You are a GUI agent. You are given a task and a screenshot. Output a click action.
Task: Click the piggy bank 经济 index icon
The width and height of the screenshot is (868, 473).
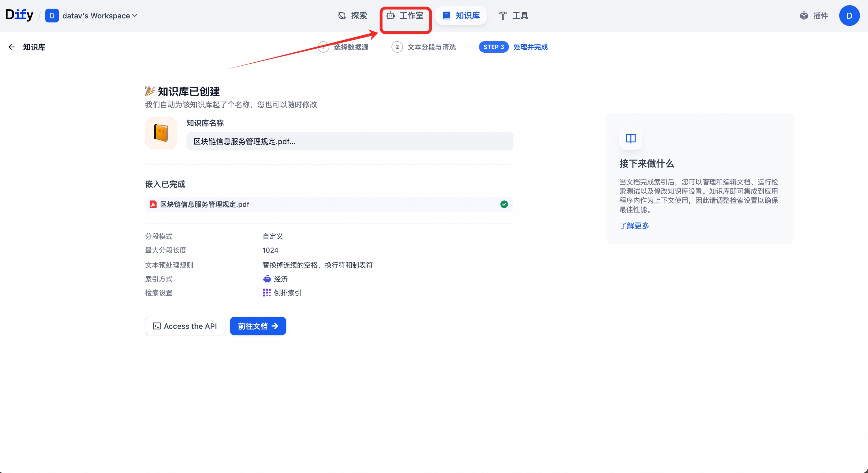[x=267, y=279]
